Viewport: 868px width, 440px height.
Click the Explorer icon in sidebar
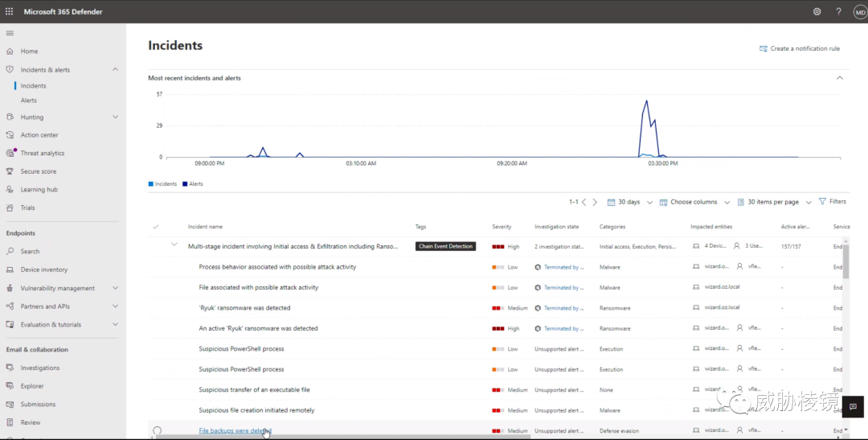(10, 385)
